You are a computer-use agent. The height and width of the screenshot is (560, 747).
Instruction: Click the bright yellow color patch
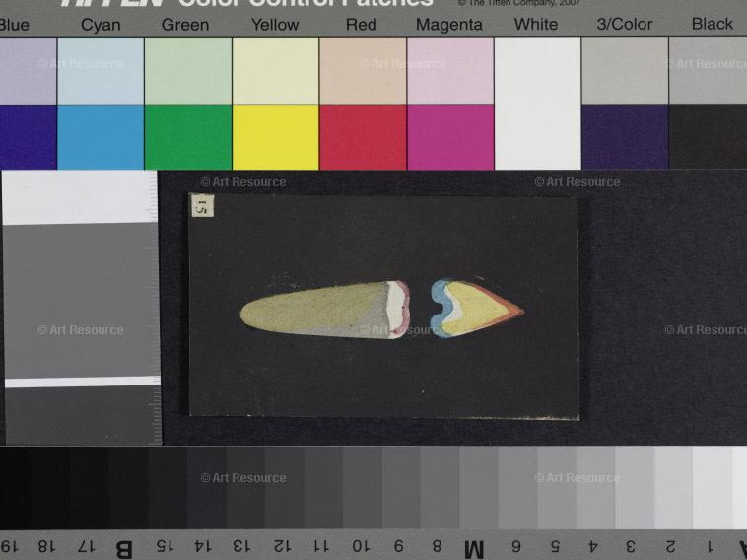[x=275, y=137]
